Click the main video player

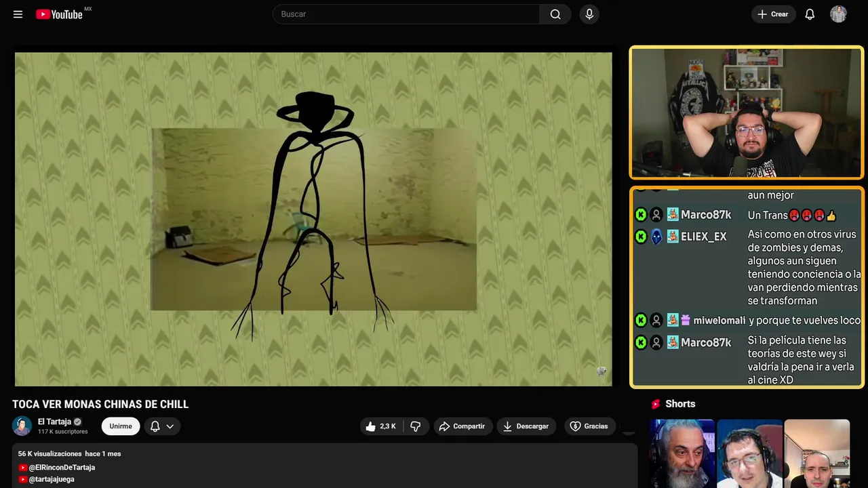pos(313,219)
